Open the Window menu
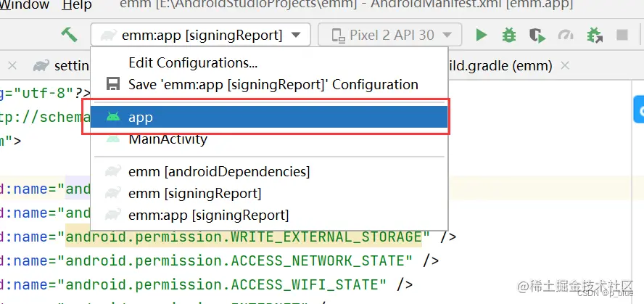This screenshot has width=644, height=304. [x=24, y=5]
